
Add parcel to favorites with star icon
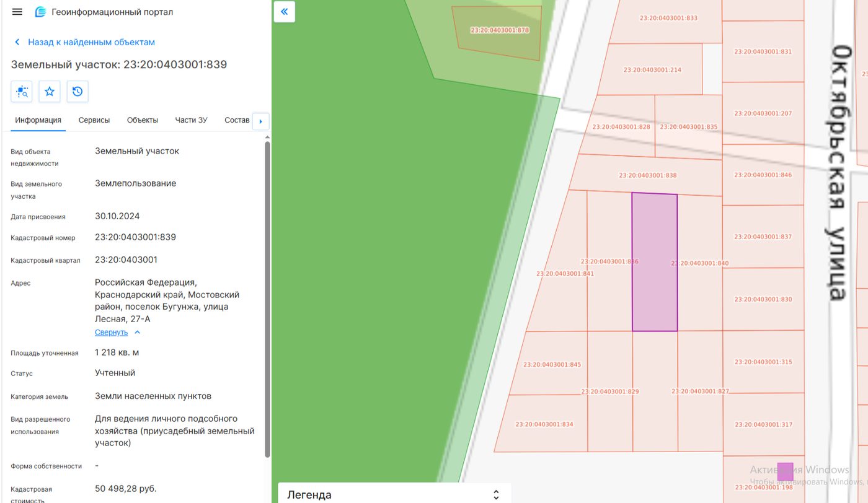pyautogui.click(x=50, y=92)
